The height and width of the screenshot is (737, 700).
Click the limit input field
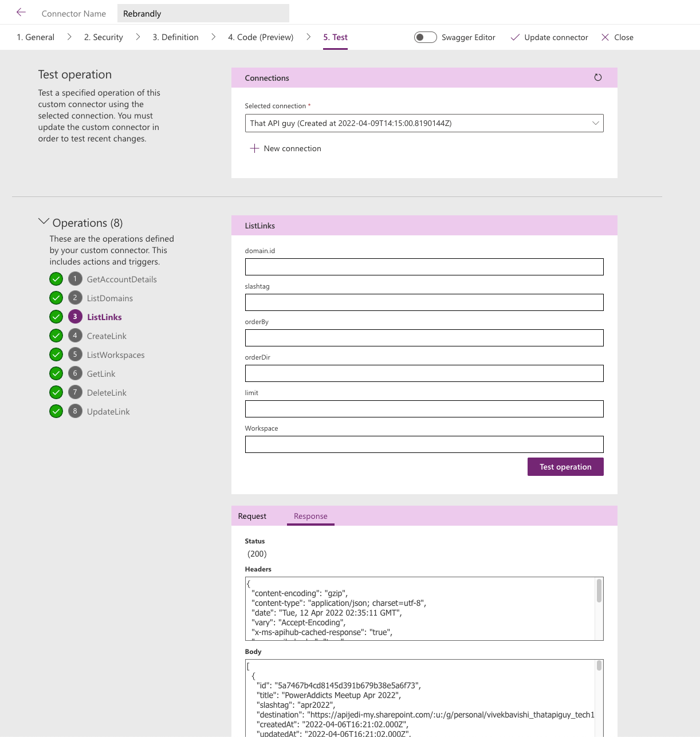[424, 409]
